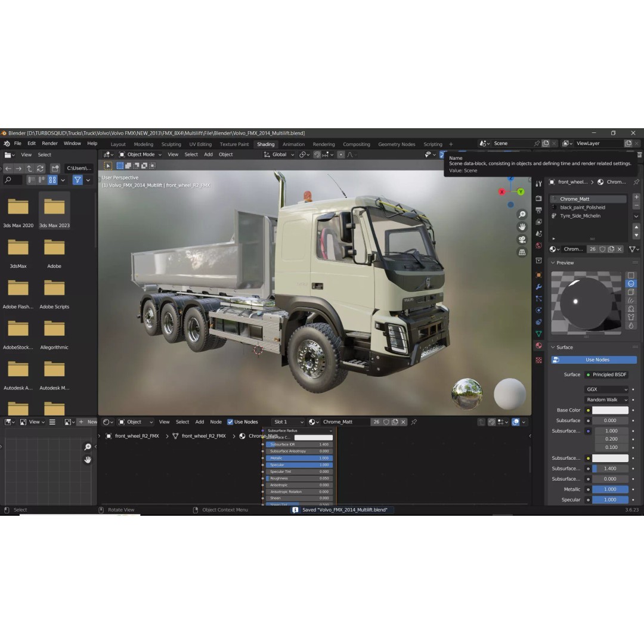Open the Material properties tab

pyautogui.click(x=538, y=345)
